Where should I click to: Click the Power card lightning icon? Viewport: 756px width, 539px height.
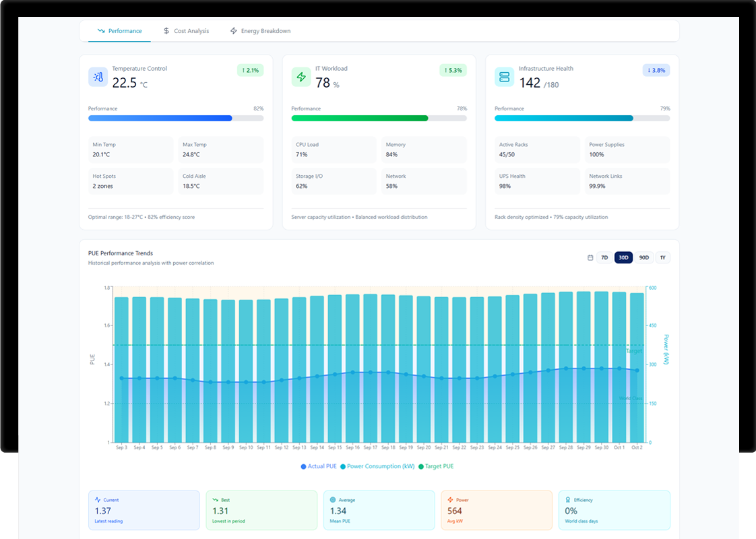click(450, 500)
